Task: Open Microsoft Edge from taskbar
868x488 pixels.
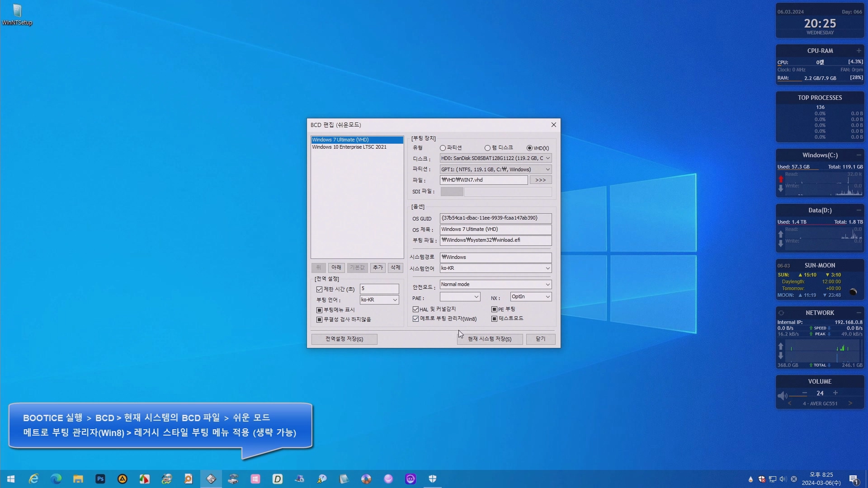Action: pyautogui.click(x=56, y=479)
